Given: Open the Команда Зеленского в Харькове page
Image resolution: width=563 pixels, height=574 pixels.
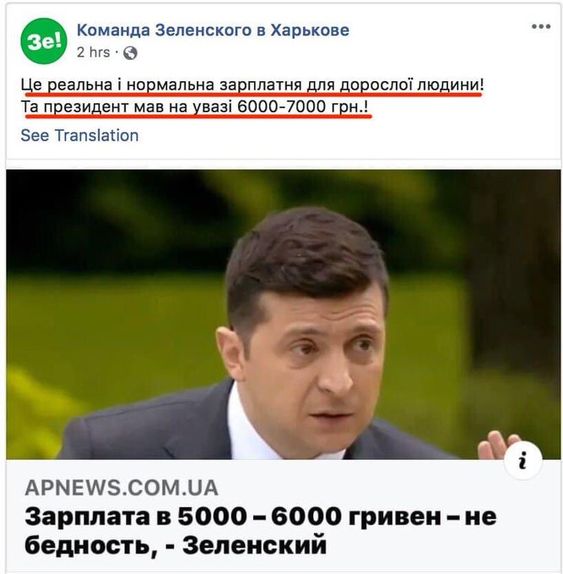Looking at the screenshot, I should pos(213,30).
